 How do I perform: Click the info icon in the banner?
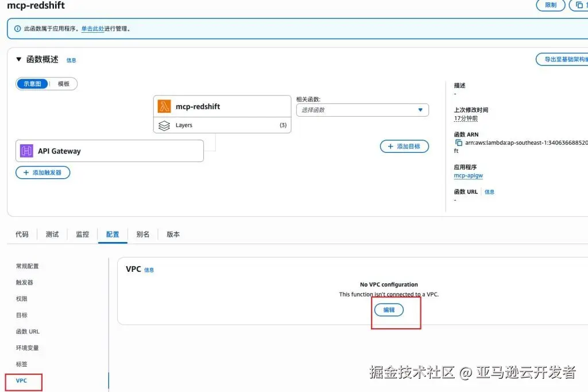tap(17, 29)
